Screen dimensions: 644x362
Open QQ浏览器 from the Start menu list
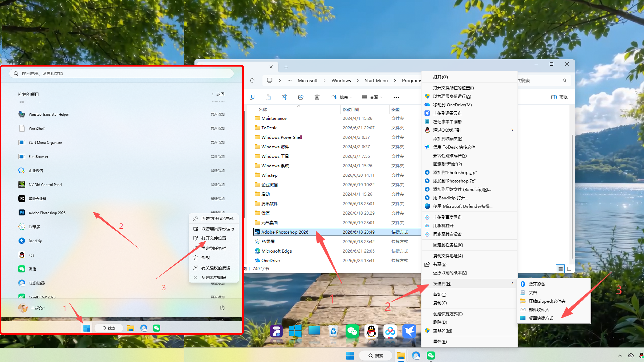click(x=122, y=283)
